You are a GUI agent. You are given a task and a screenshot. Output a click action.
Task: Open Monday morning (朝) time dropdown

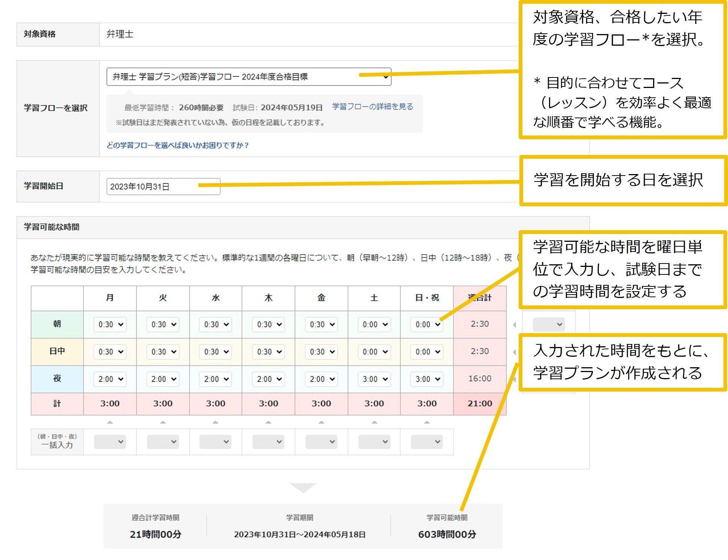110,325
